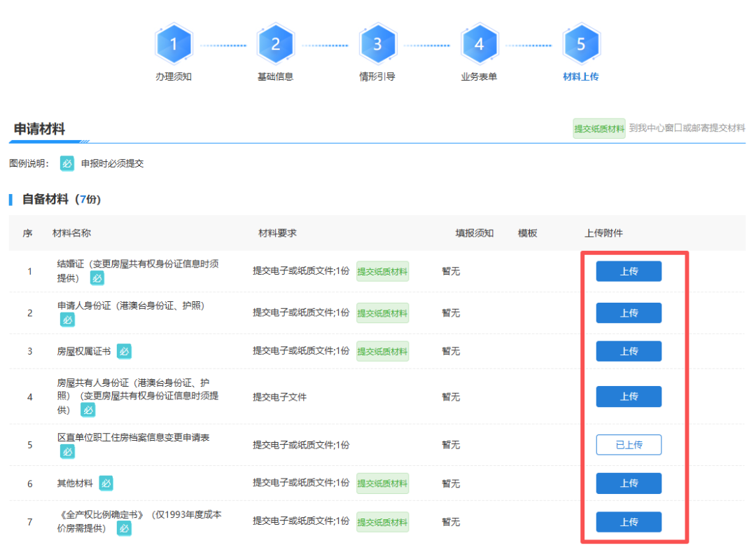Click required icon next to 其他材料
The image size is (756, 550).
[x=106, y=483]
